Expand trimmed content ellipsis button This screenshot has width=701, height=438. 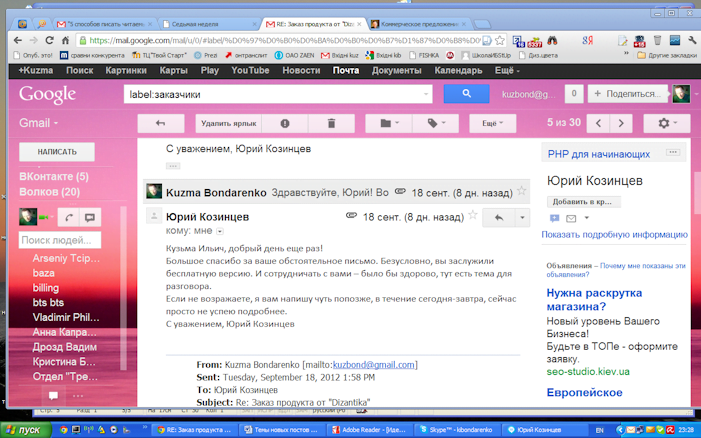pos(173,166)
